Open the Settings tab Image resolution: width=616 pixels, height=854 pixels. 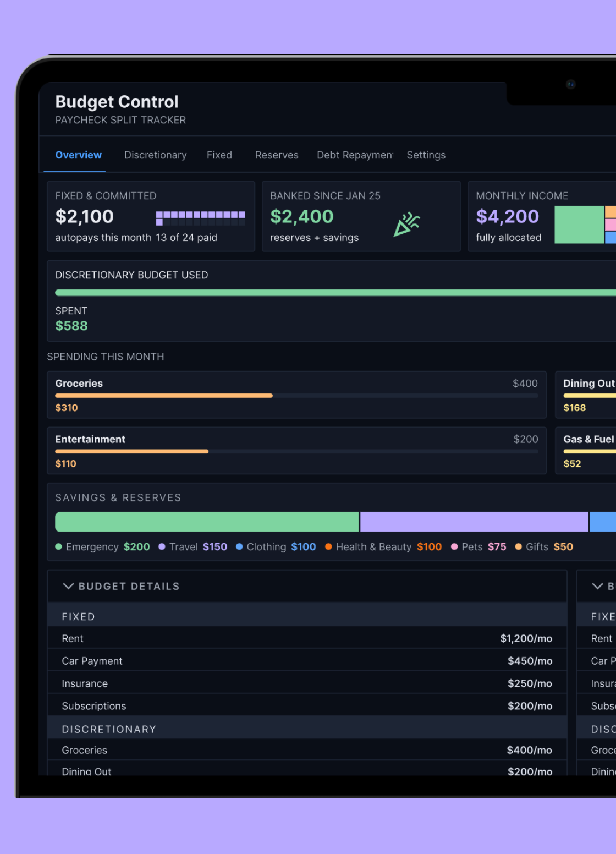426,155
